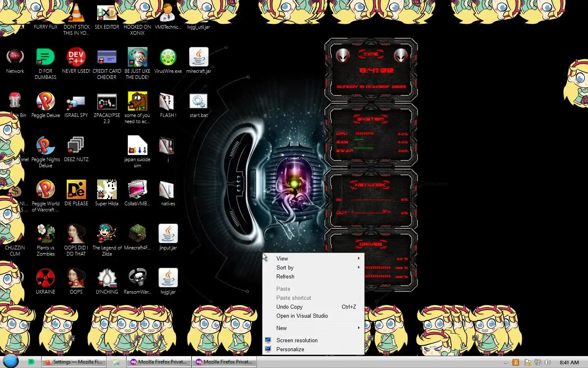Launch the NEVER USED! Dev-C++ shortcut
This screenshot has width=588, height=368.
(76, 57)
